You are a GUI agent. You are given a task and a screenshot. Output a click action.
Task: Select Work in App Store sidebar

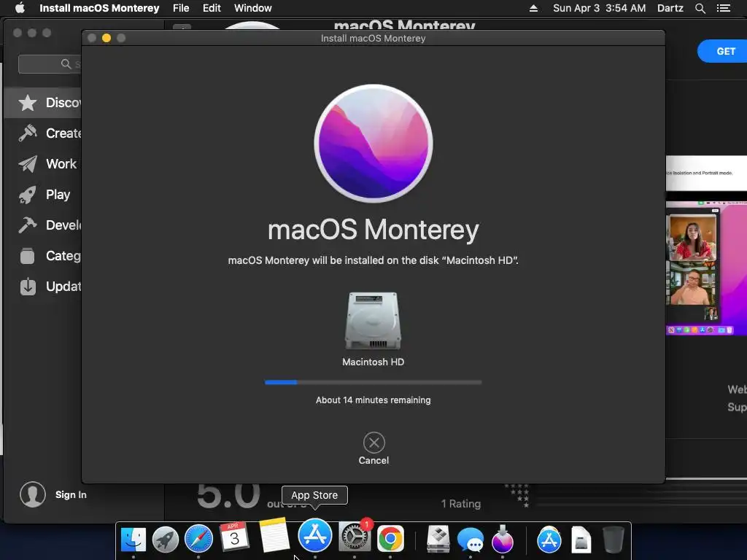pyautogui.click(x=43, y=164)
